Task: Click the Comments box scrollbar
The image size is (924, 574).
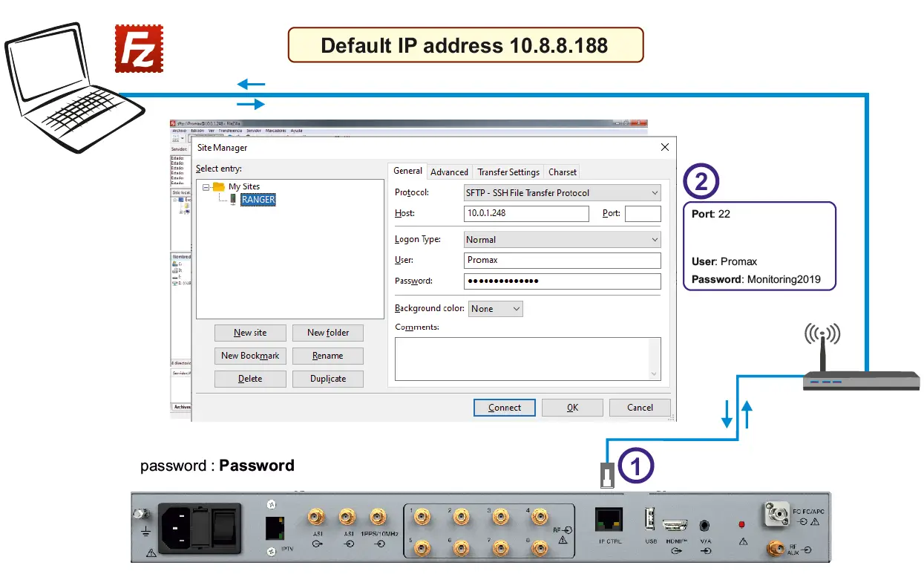Action: point(655,359)
